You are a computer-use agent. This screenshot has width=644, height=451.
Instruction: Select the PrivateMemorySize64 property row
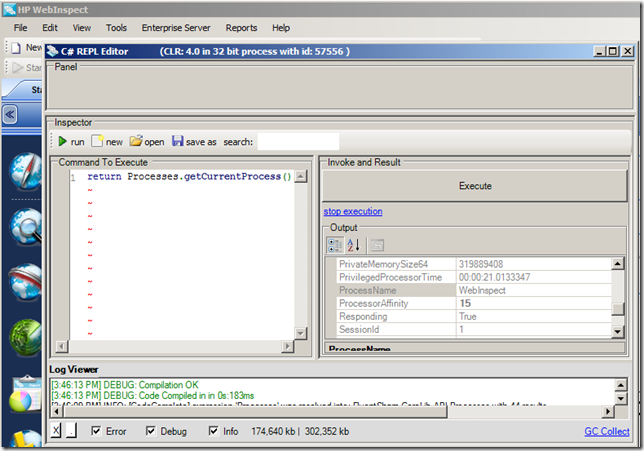(474, 264)
